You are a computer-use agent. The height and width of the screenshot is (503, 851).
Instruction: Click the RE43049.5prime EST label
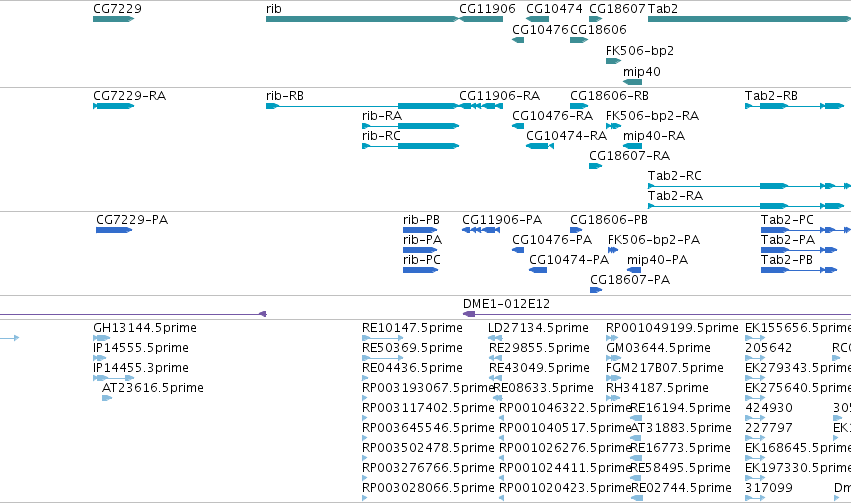(539, 368)
